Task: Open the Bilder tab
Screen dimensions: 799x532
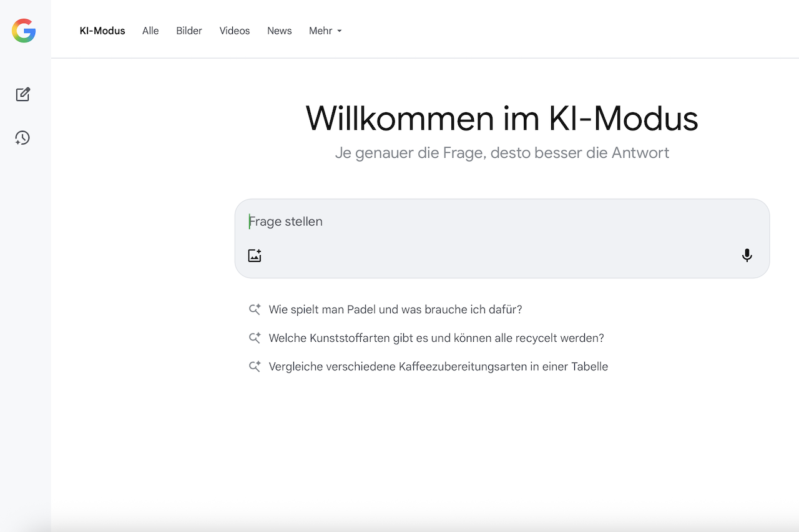Action: click(x=189, y=31)
